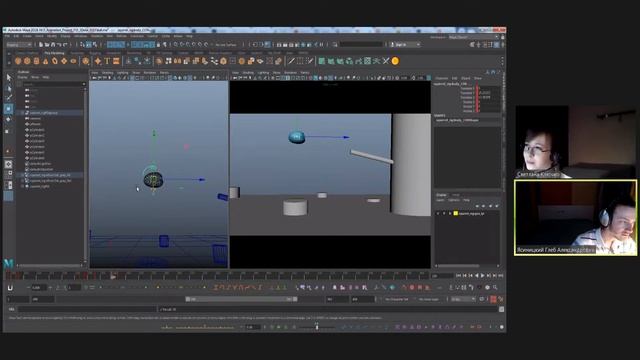The height and width of the screenshot is (360, 640).
Task: Select the Poly Modeling shelf tab
Action: [54, 53]
